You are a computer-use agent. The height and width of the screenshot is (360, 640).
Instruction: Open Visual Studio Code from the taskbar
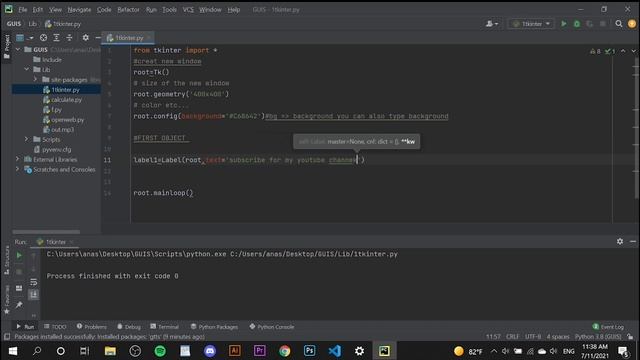(335, 351)
